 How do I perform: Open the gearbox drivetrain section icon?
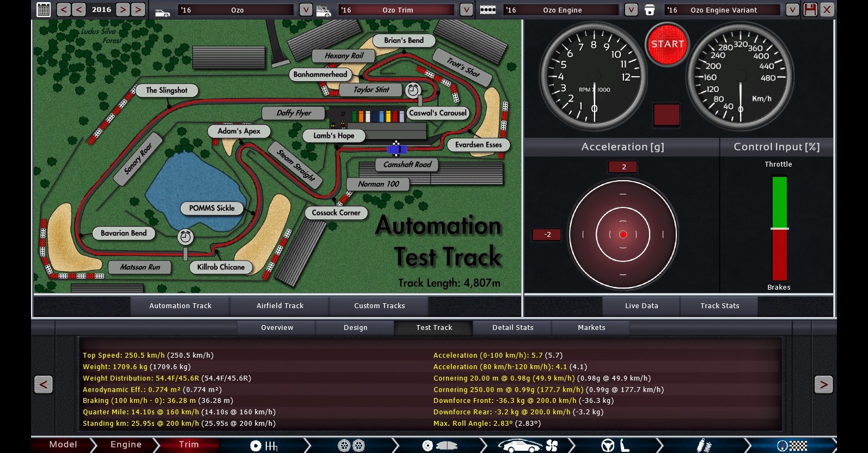point(264,446)
